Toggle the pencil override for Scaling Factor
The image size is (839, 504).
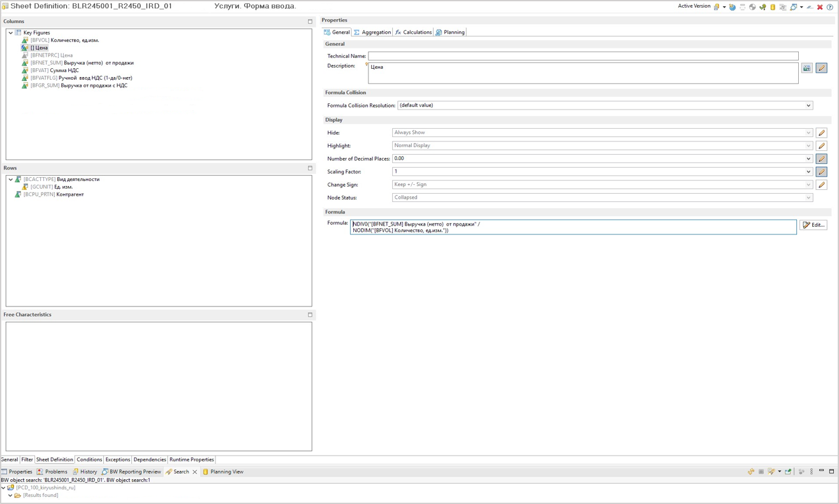click(x=822, y=172)
